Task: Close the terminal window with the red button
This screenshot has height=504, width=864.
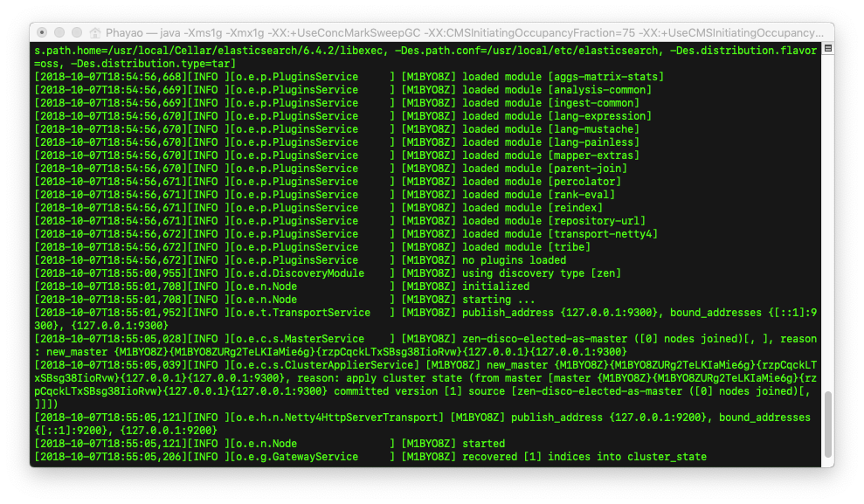Action: pyautogui.click(x=42, y=32)
